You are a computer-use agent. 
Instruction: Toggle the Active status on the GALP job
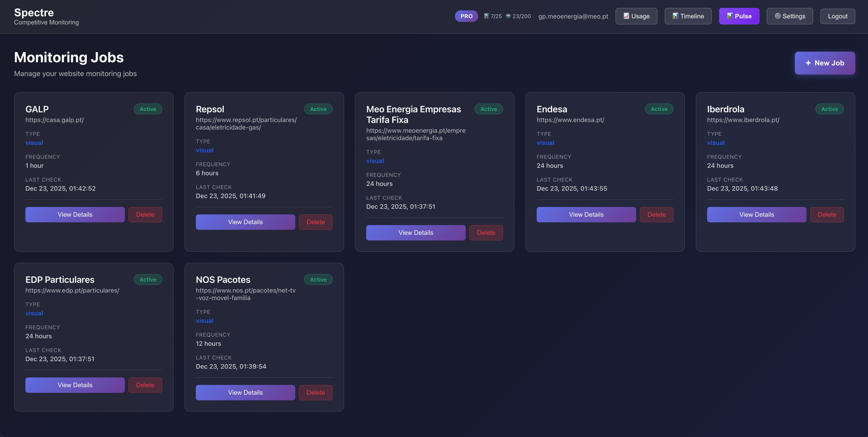point(148,109)
